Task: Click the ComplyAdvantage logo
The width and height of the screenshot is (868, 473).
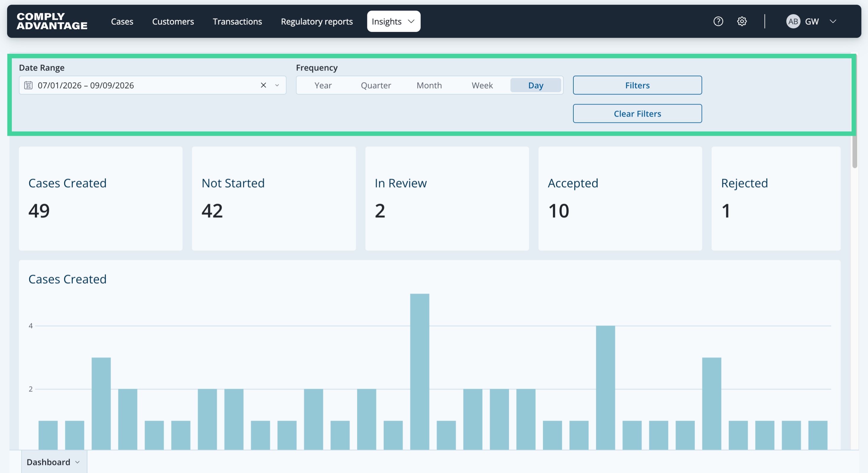Action: [52, 21]
